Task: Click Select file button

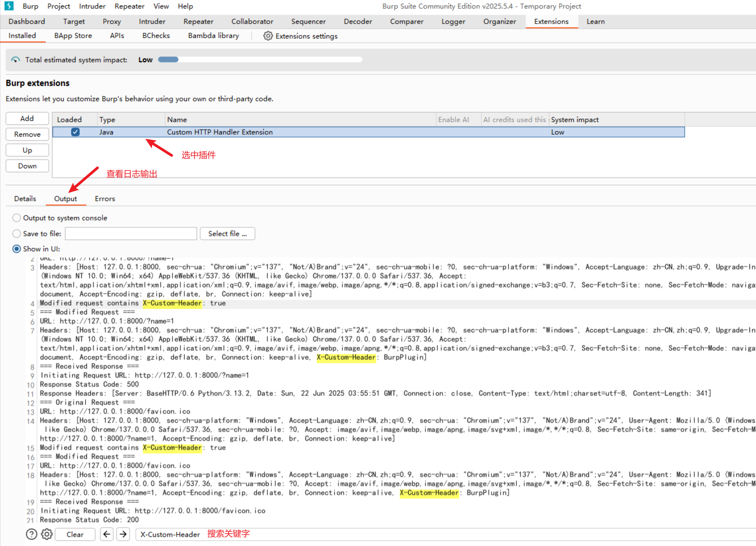Action: pos(227,234)
